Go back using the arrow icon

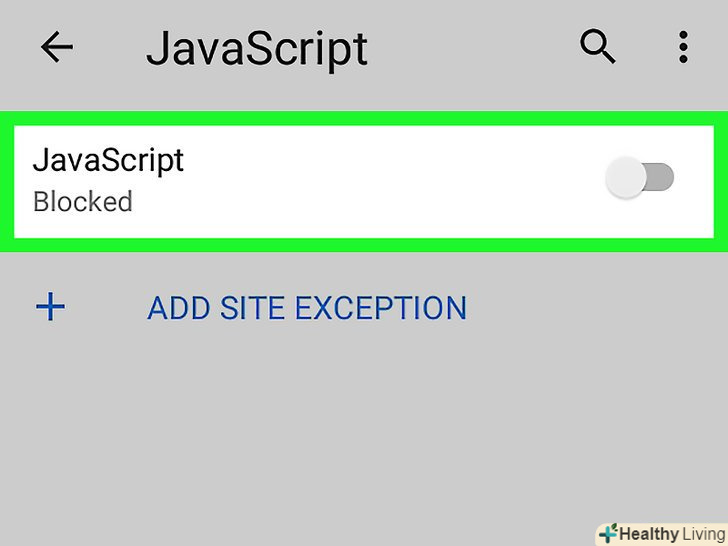click(x=57, y=47)
